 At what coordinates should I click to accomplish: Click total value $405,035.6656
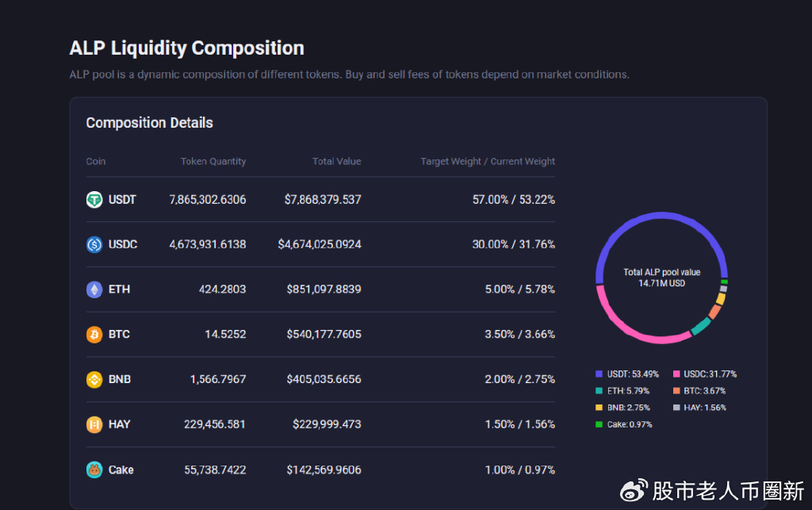tap(324, 379)
